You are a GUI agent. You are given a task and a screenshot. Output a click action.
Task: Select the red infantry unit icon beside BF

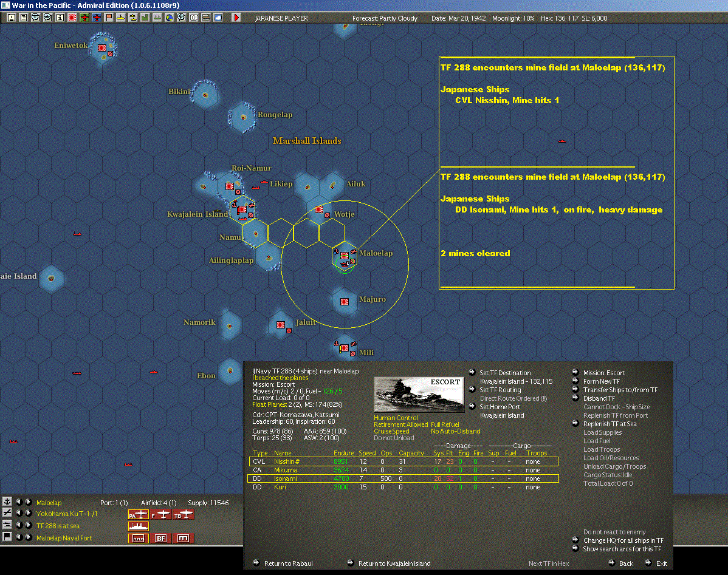pos(183,539)
